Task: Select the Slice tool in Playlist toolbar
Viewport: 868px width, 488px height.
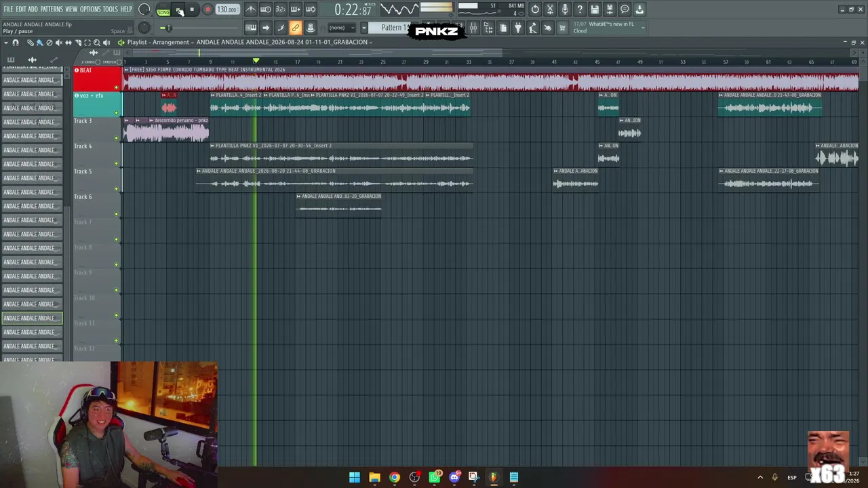Action: pos(77,43)
